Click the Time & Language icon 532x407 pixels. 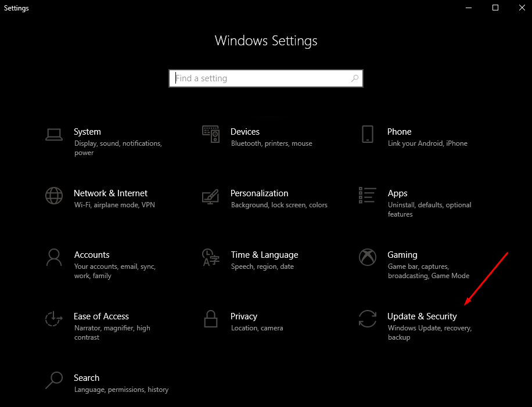pos(211,257)
